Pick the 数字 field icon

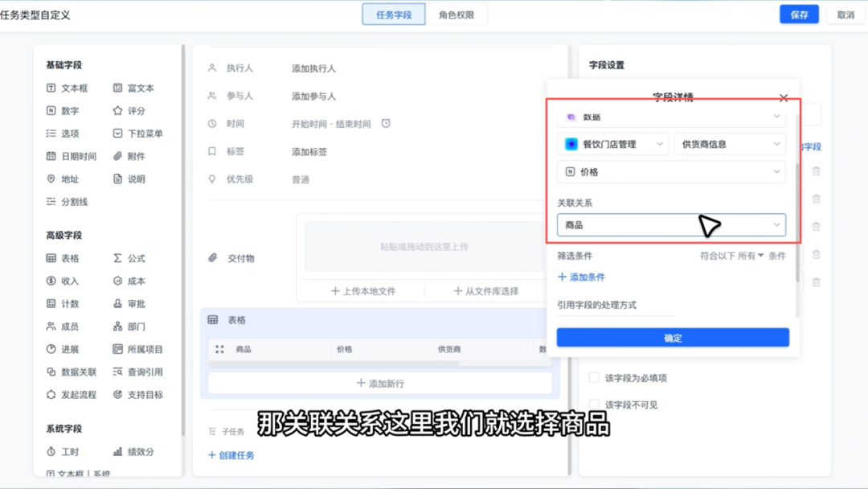(x=51, y=111)
